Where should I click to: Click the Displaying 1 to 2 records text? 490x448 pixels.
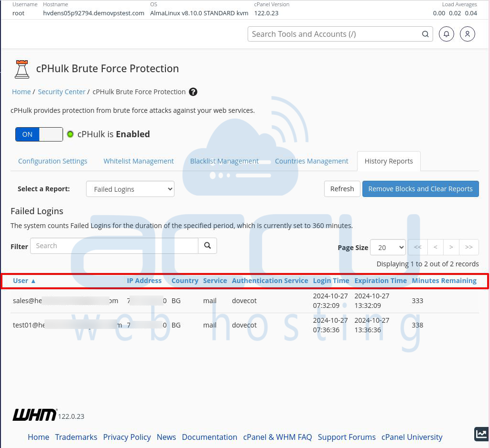tap(427, 264)
